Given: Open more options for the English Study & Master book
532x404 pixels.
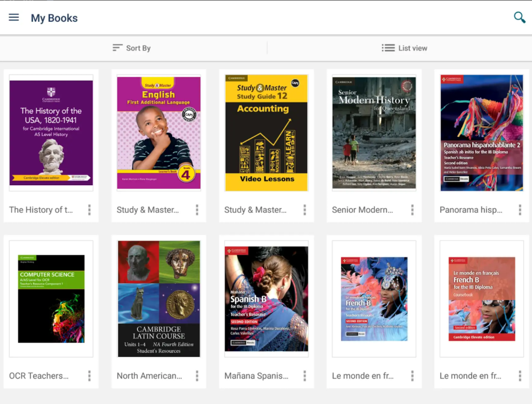Looking at the screenshot, I should point(197,210).
